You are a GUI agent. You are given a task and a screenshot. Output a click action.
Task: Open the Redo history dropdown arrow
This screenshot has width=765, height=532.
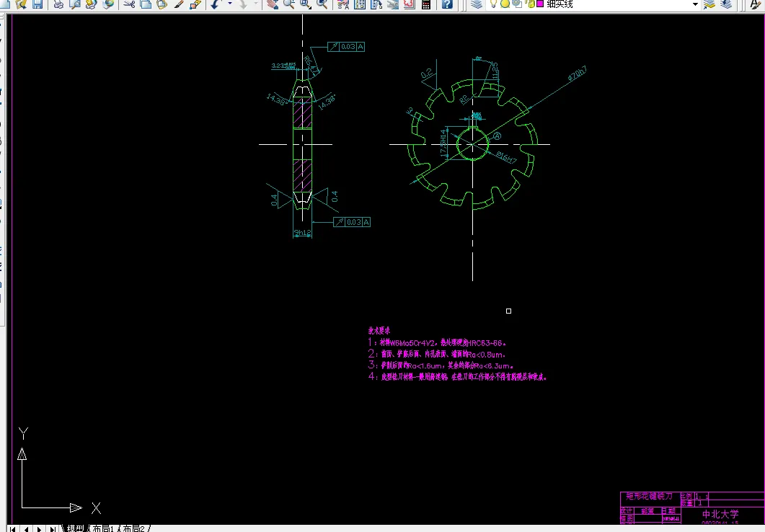tap(256, 4)
